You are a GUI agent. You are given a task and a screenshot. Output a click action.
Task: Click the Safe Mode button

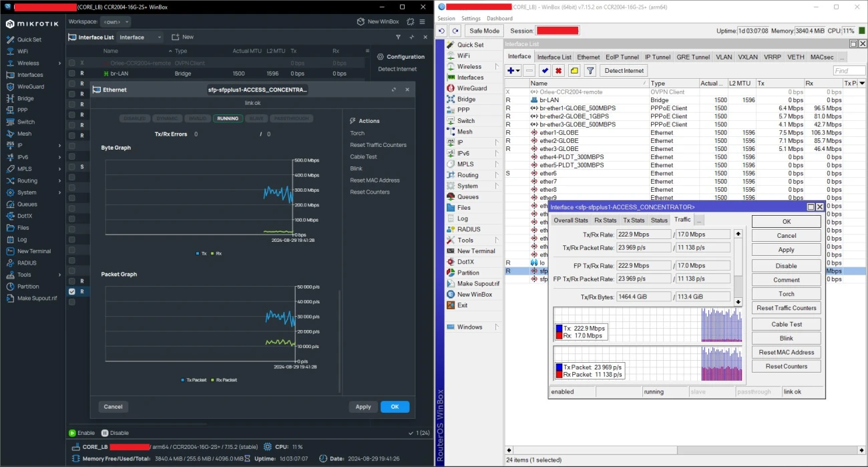point(484,31)
